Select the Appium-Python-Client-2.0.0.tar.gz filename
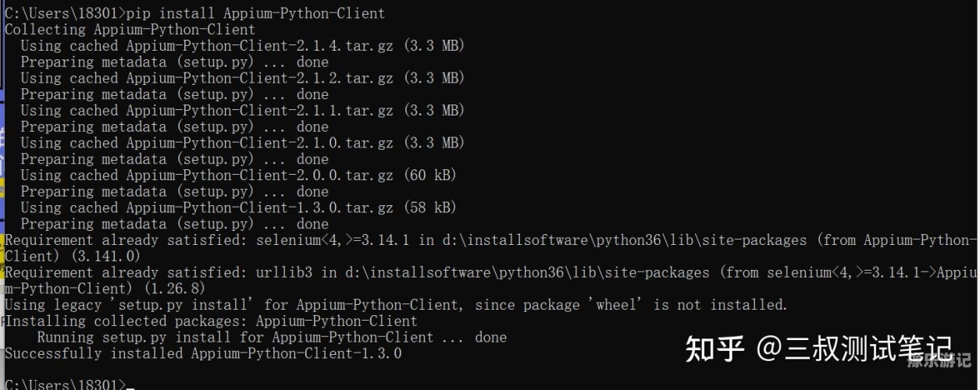The width and height of the screenshot is (980, 390). [261, 175]
